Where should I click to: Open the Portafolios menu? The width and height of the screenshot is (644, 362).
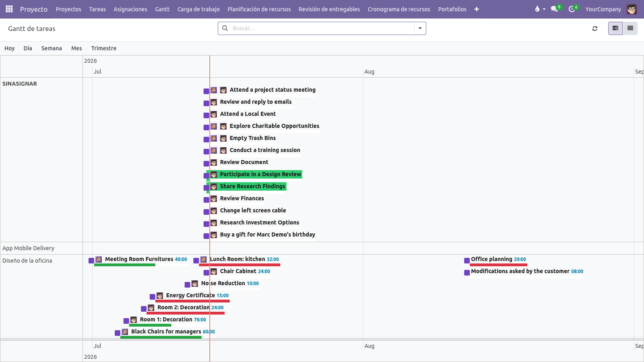pos(452,9)
